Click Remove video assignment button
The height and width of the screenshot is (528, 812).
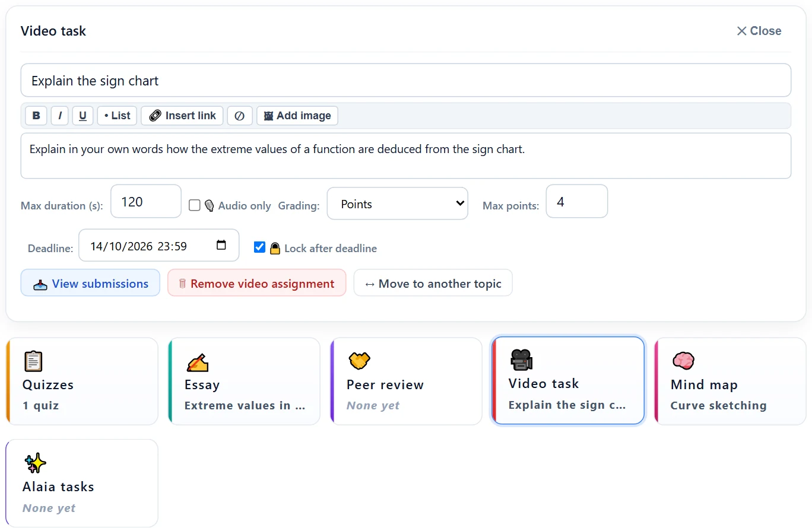tap(256, 283)
